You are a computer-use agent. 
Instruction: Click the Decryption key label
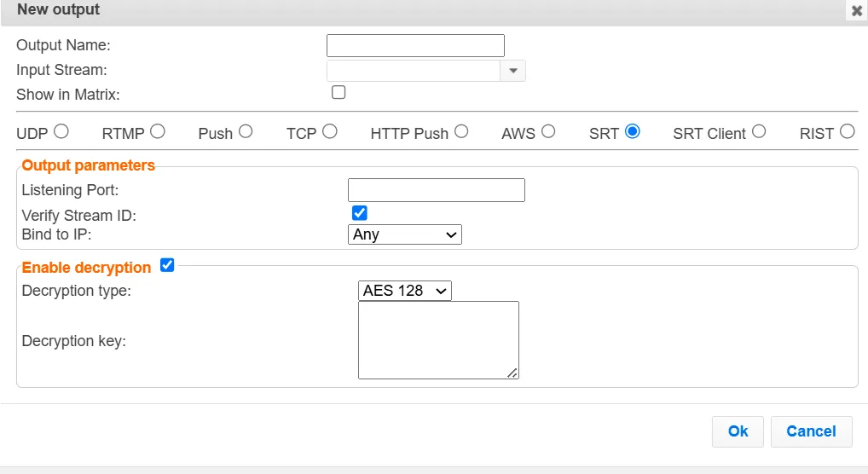click(73, 341)
